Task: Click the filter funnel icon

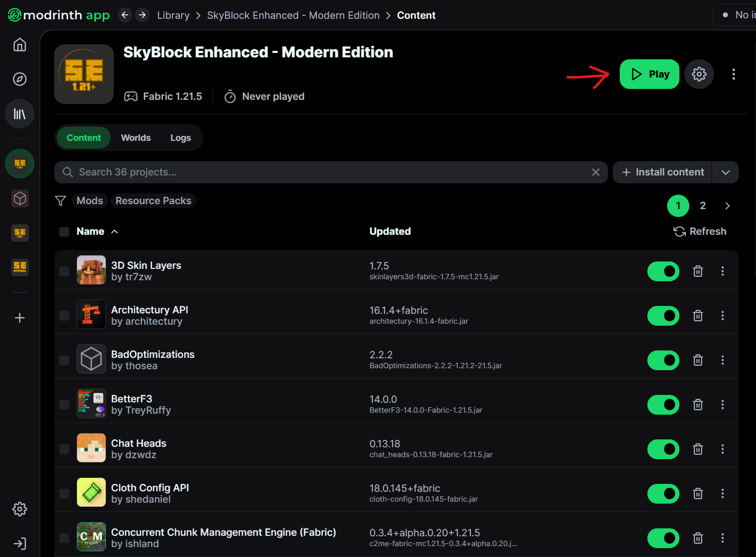Action: [61, 201]
